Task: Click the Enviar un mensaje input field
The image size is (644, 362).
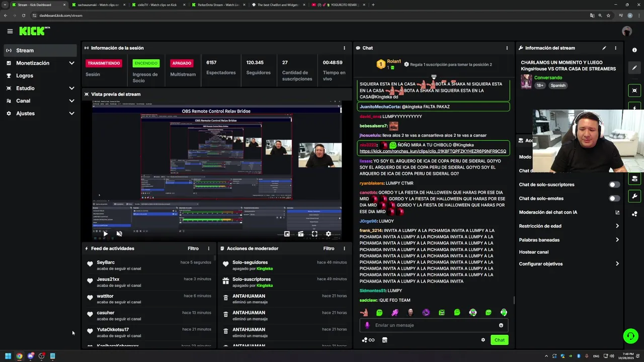Action: click(433, 325)
